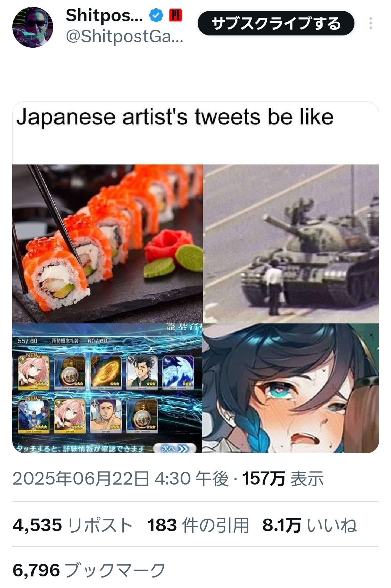View the 4,535 リポスト list

tap(73, 525)
